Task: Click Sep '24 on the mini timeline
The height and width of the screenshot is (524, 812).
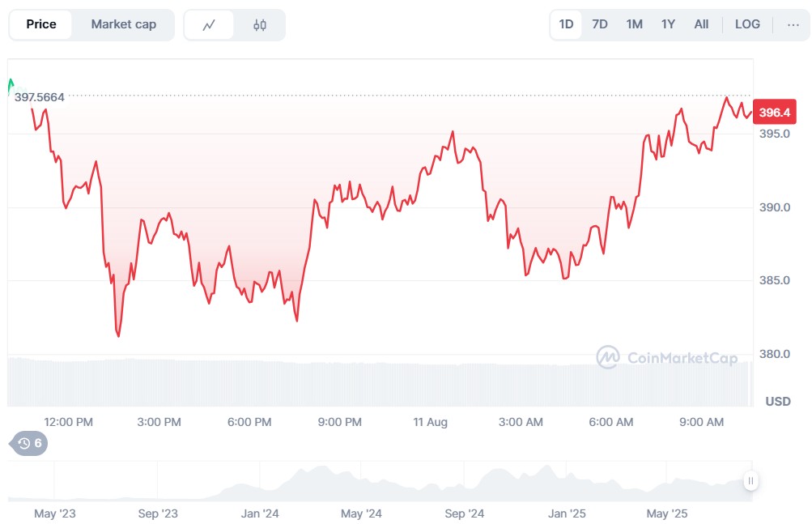Action: pyautogui.click(x=465, y=513)
